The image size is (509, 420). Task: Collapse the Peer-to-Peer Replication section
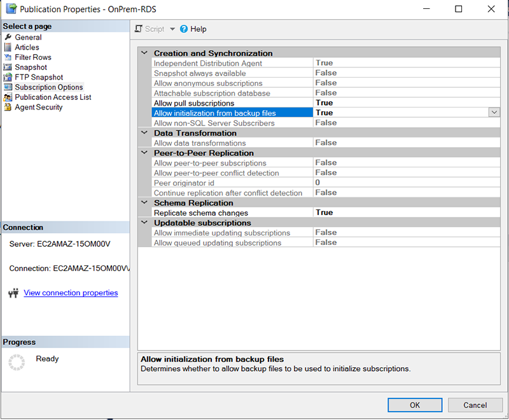click(x=144, y=153)
